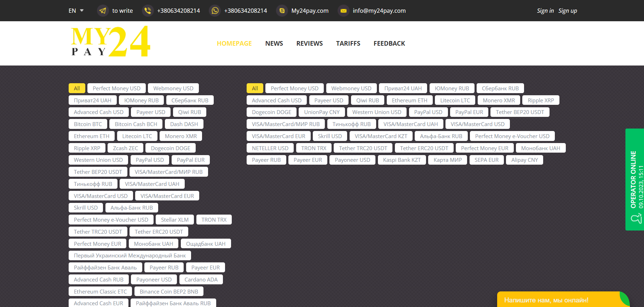This screenshot has height=307, width=644.
Task: Click the Telegram paper plane icon
Action: pyautogui.click(x=103, y=11)
